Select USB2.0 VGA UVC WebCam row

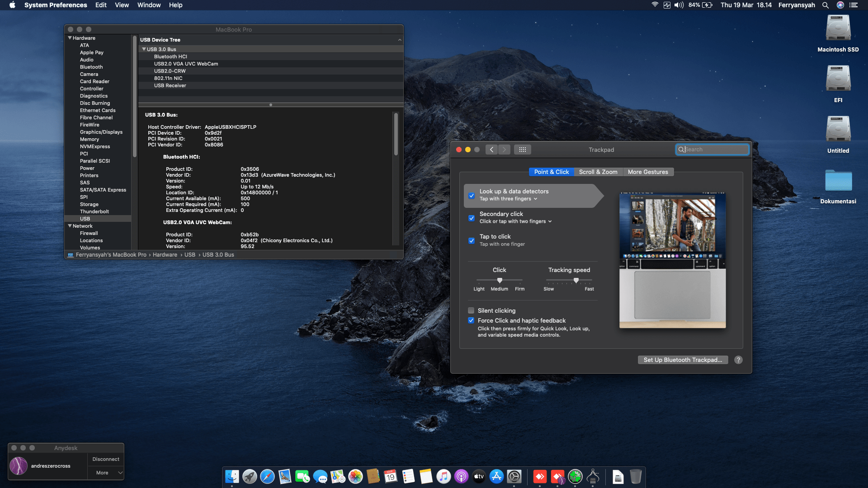[271, 64]
